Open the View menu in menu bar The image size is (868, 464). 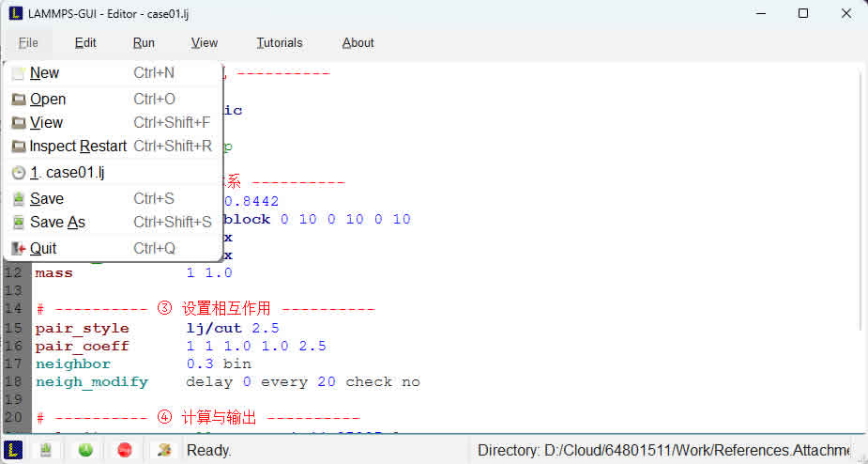pos(205,42)
